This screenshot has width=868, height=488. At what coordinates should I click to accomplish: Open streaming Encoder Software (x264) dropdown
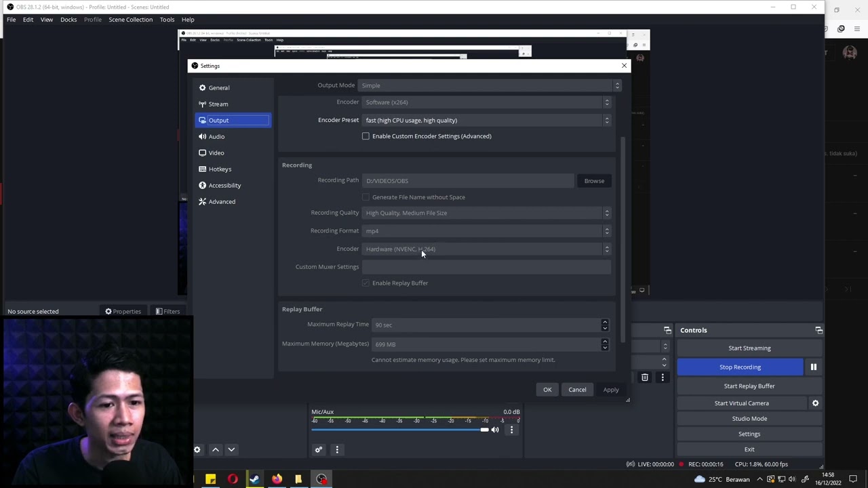pos(486,102)
